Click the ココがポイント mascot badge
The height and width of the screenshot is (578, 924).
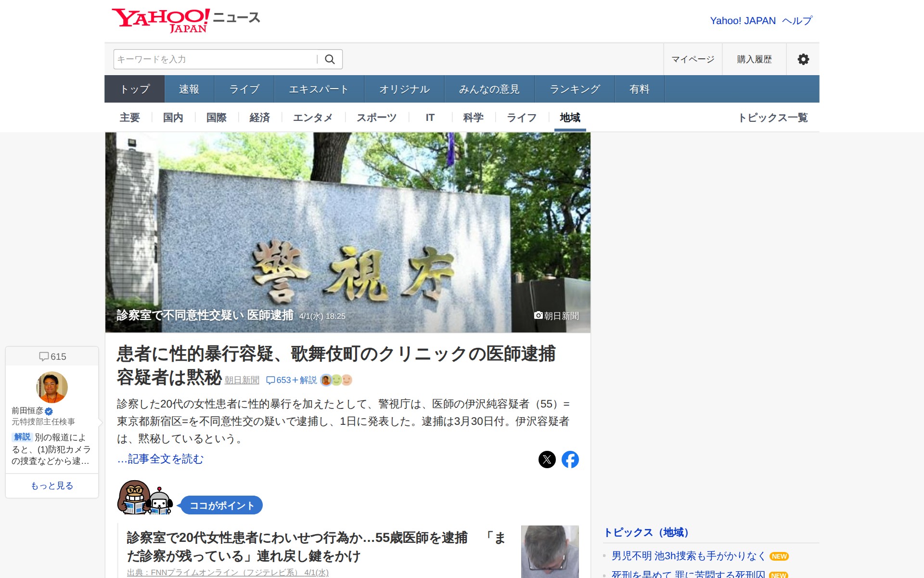pyautogui.click(x=221, y=505)
